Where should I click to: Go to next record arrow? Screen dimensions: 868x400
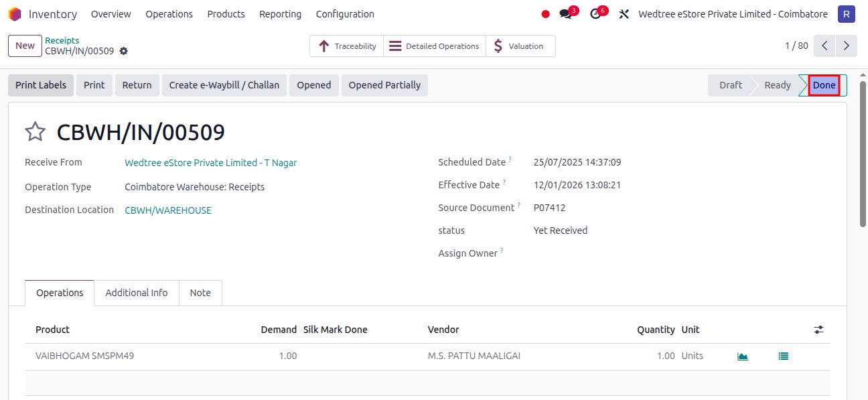(x=847, y=46)
